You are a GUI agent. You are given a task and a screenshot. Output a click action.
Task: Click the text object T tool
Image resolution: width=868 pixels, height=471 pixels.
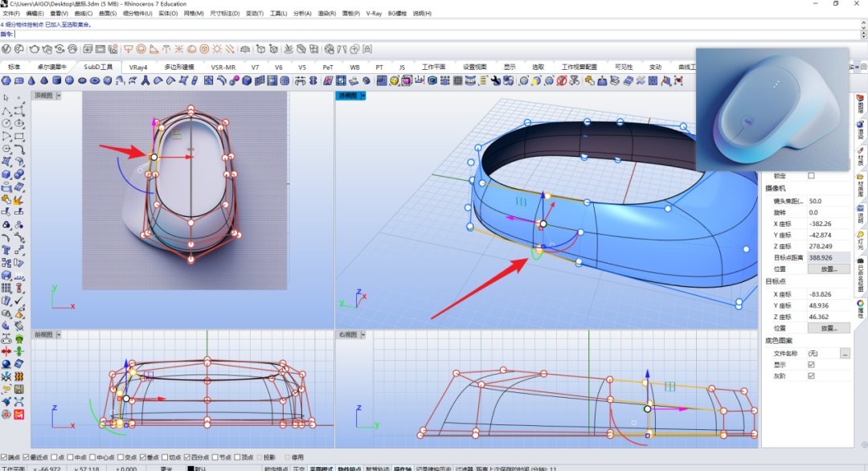coord(6,250)
